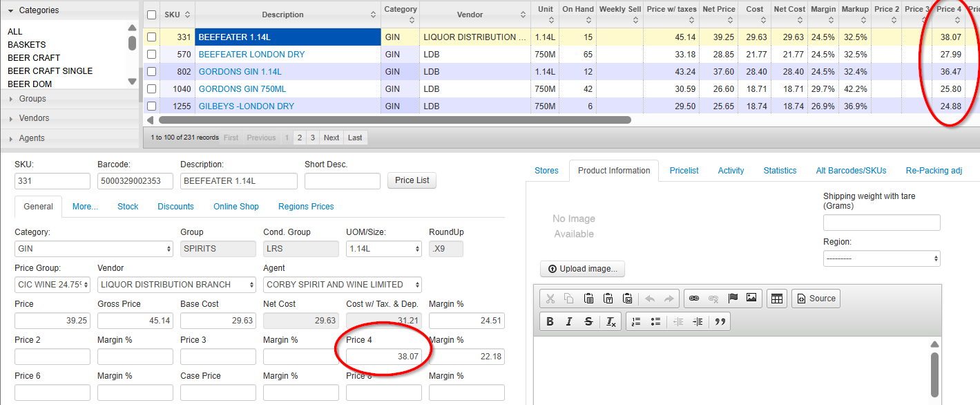980x405 pixels.
Task: Check the box for SKU 802 row
Action: click(x=152, y=71)
